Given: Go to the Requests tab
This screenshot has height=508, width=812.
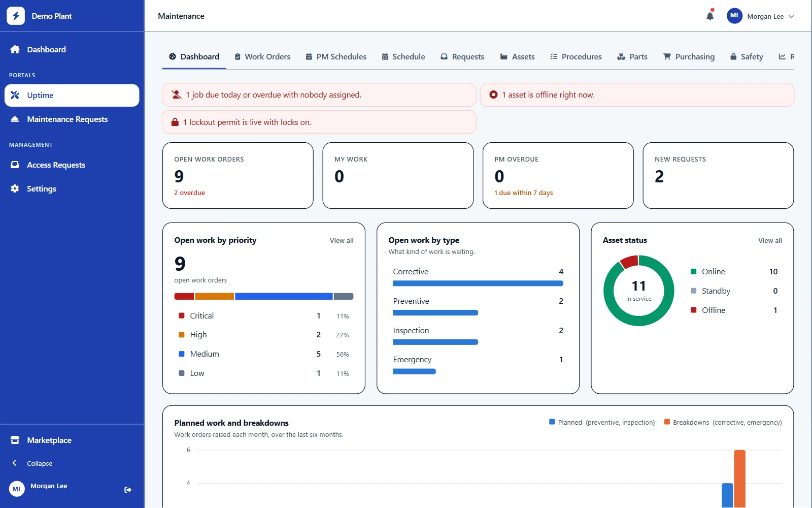Looking at the screenshot, I should 462,57.
